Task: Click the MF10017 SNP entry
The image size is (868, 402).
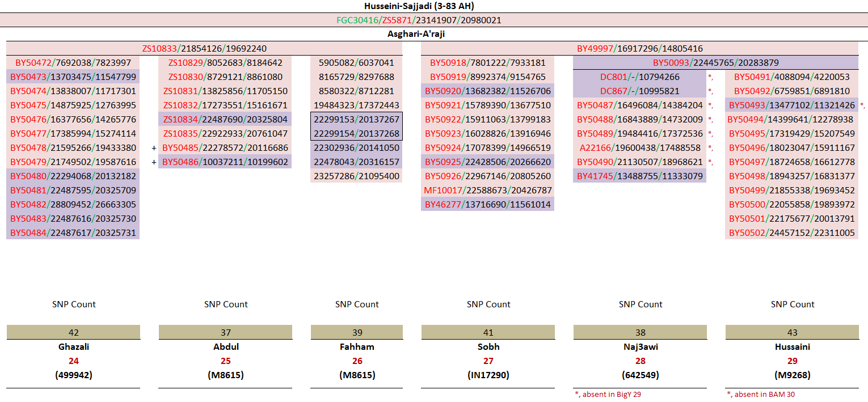Action: coord(488,190)
